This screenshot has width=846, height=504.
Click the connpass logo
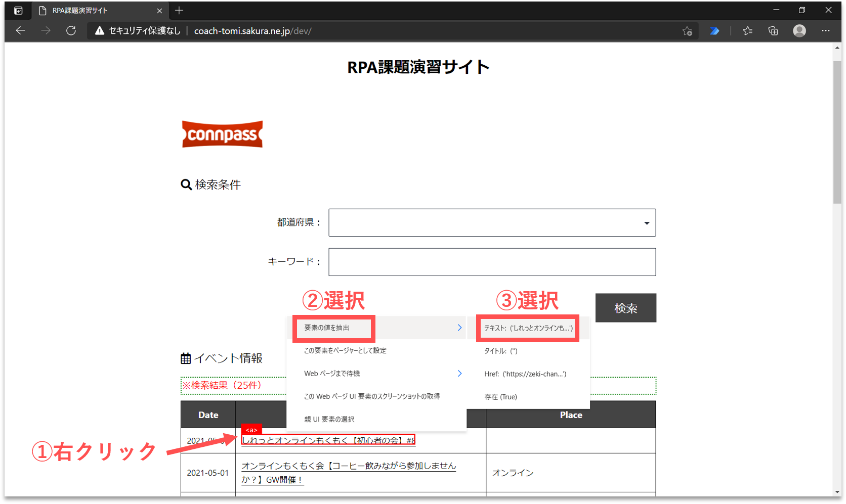[222, 134]
